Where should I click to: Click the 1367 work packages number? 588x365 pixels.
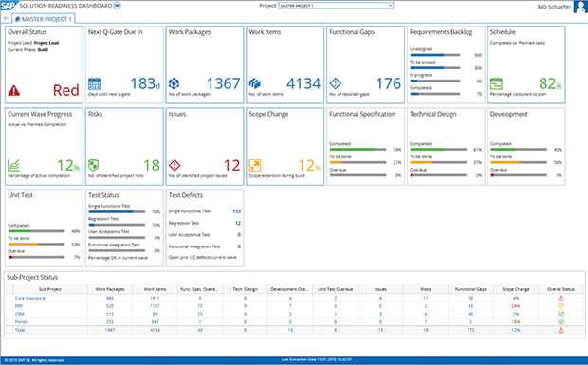(x=224, y=83)
